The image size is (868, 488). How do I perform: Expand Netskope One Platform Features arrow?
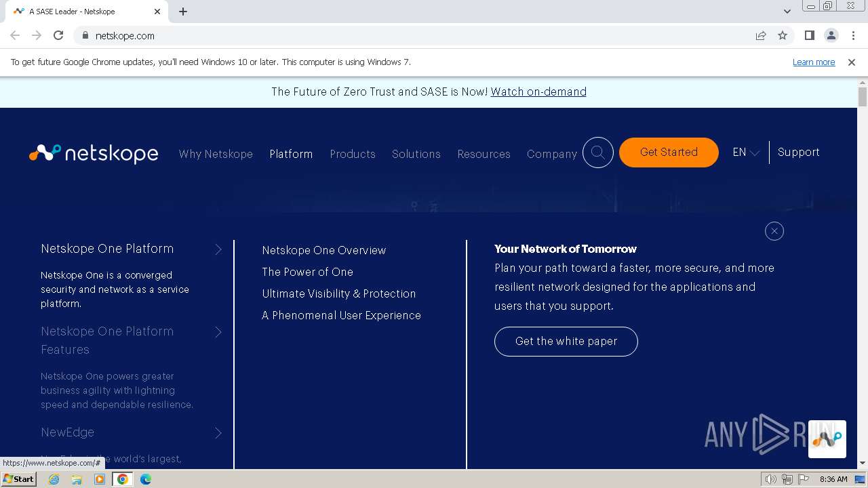point(218,332)
